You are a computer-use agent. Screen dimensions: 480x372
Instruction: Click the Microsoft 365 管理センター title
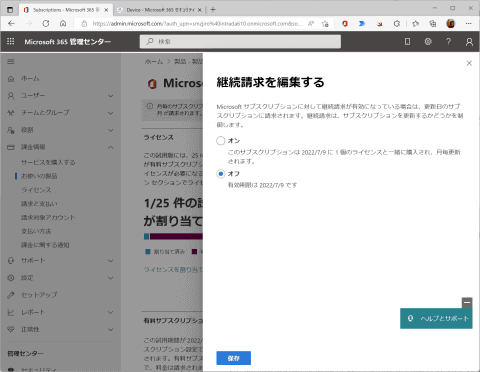coord(68,42)
